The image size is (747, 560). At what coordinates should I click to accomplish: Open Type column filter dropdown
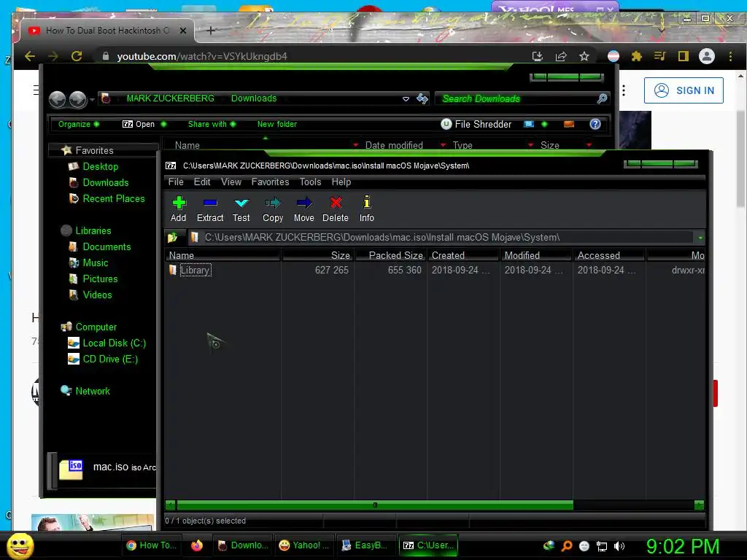coord(531,145)
